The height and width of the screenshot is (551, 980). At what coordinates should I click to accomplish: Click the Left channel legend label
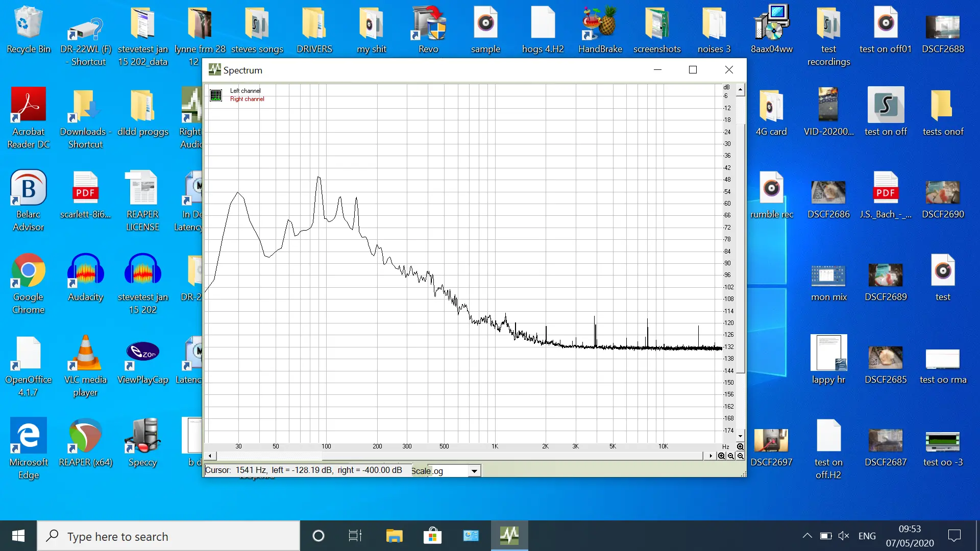coord(245,91)
